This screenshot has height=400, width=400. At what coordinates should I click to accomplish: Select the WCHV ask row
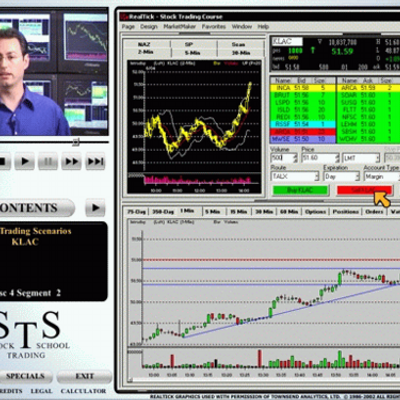tap(368, 139)
